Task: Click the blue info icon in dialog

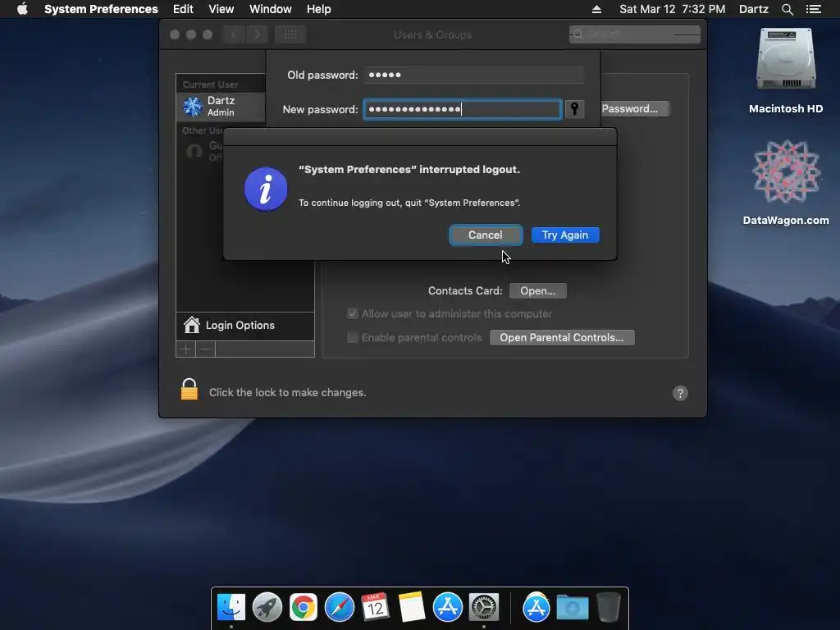Action: click(266, 189)
